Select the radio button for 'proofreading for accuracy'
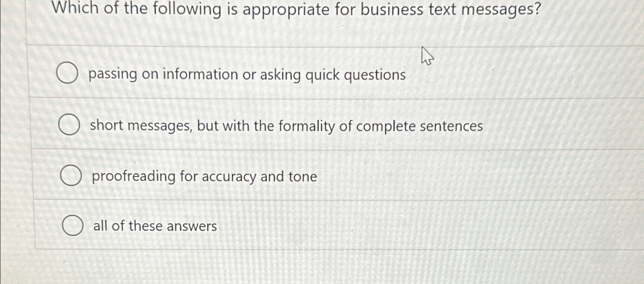Viewport: 644px width, 284px height. 71,176
